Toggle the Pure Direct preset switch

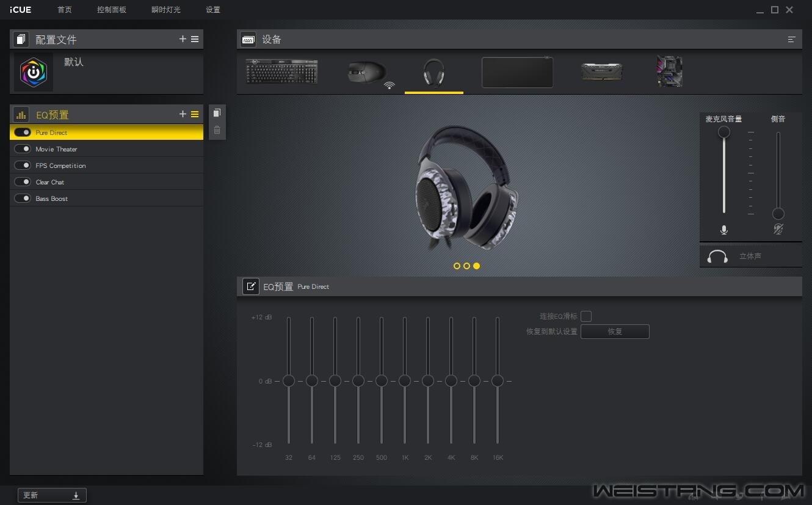pyautogui.click(x=23, y=133)
